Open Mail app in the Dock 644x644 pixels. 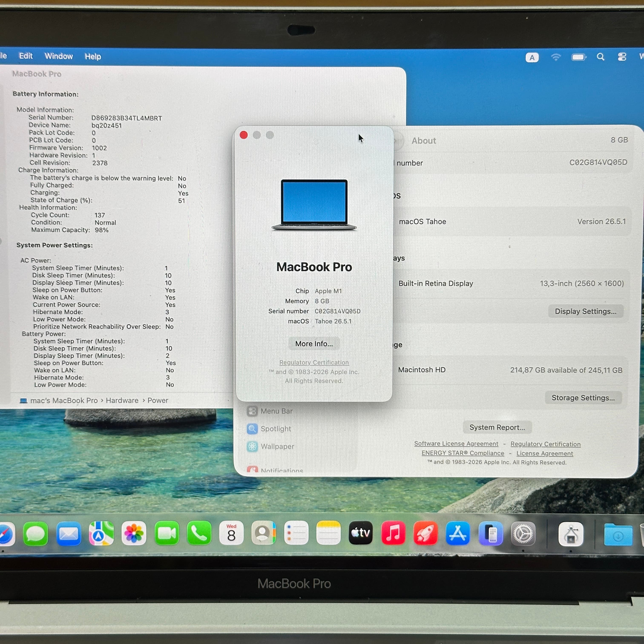[68, 534]
